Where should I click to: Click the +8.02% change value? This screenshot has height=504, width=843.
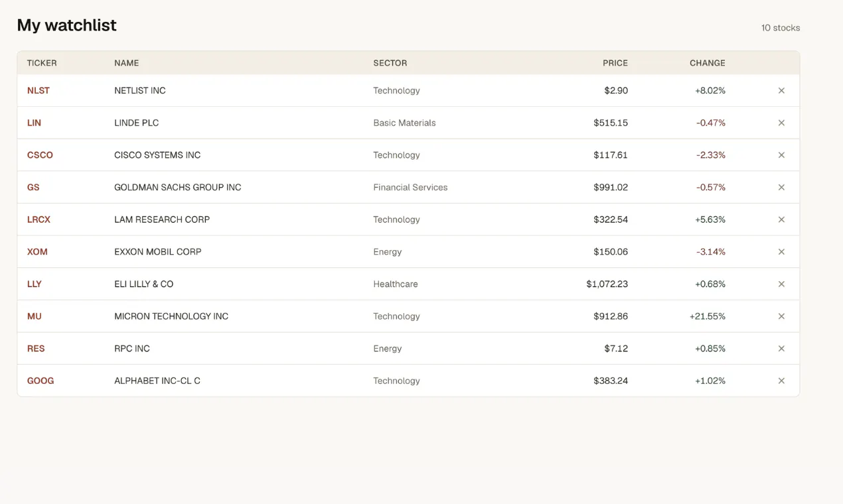pos(710,90)
